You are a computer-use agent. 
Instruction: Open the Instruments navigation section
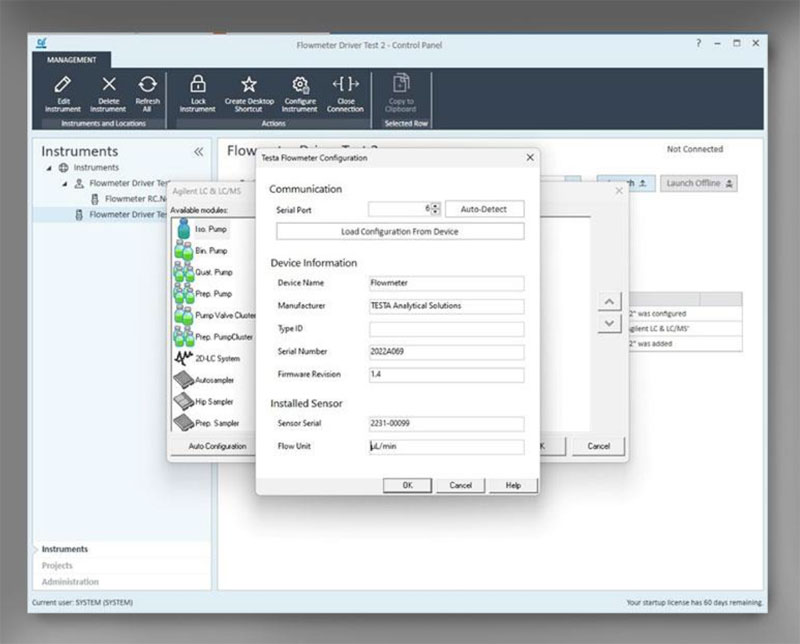pyautogui.click(x=65, y=549)
